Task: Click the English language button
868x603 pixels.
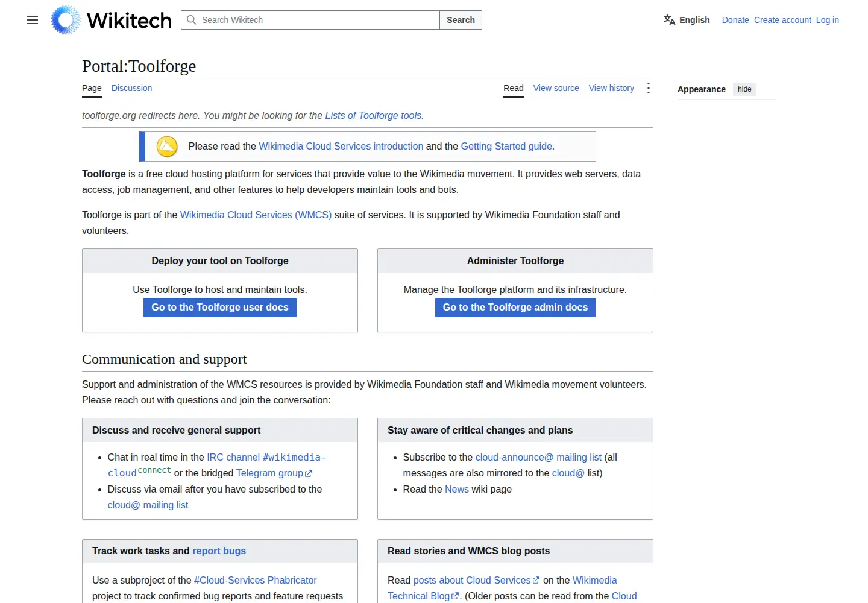Action: coord(687,20)
